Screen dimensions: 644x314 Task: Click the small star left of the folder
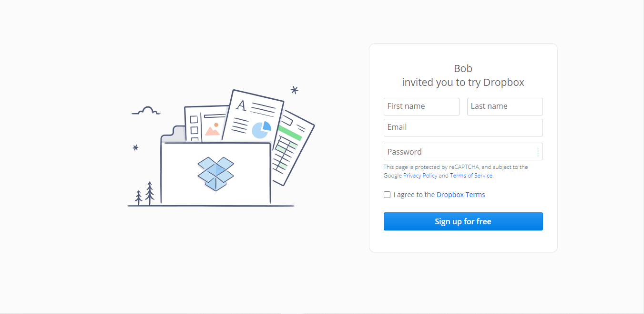click(135, 148)
